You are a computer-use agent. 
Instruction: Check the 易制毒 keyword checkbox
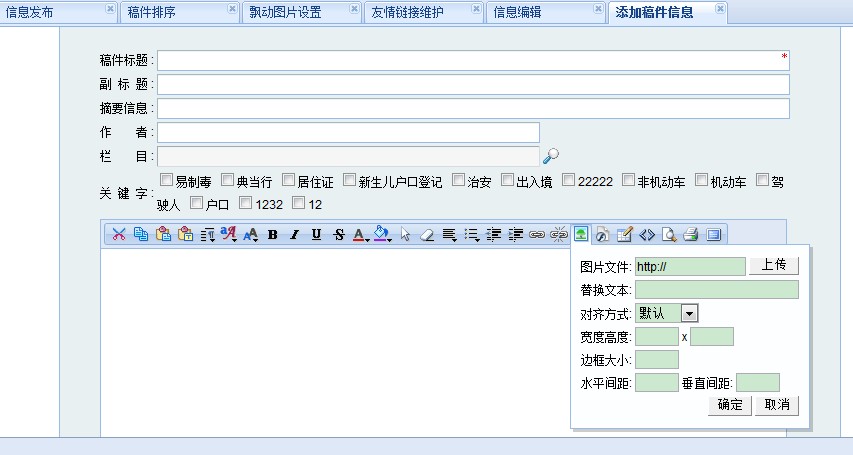pyautogui.click(x=166, y=180)
